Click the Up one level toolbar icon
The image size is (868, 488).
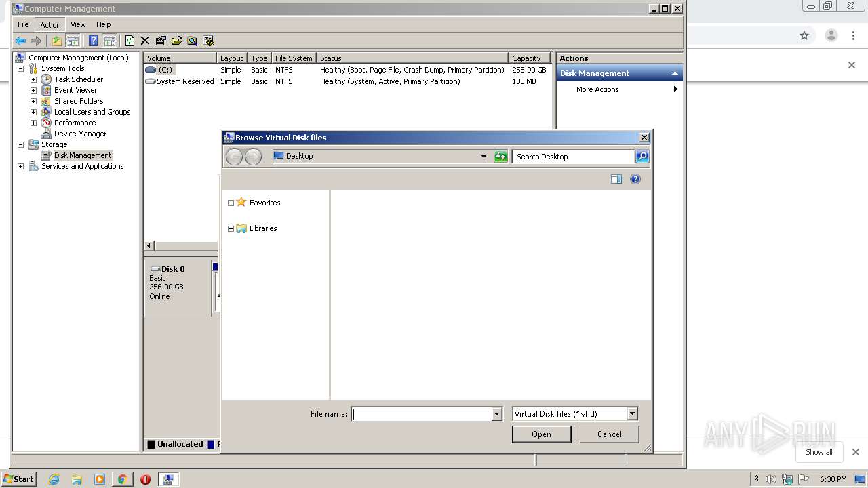pyautogui.click(x=57, y=41)
